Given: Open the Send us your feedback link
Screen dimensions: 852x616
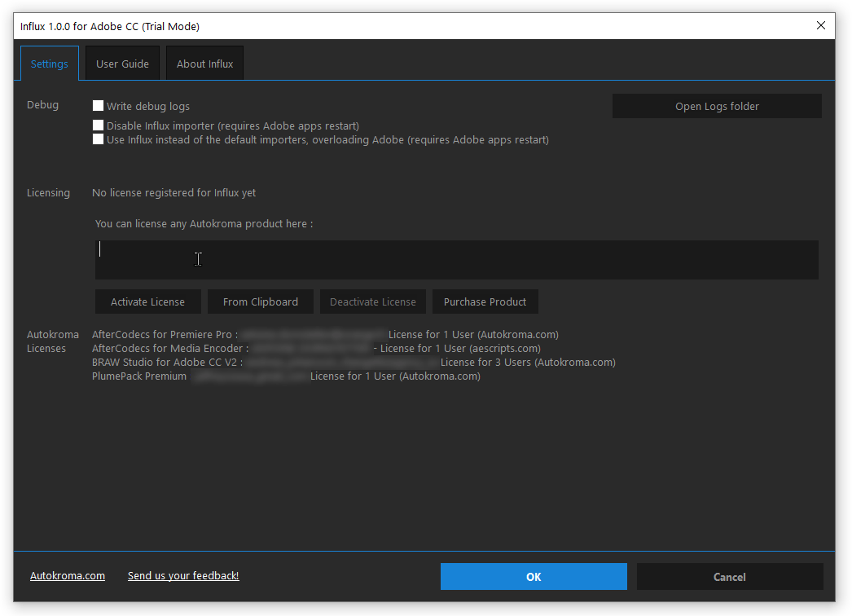Looking at the screenshot, I should point(182,575).
